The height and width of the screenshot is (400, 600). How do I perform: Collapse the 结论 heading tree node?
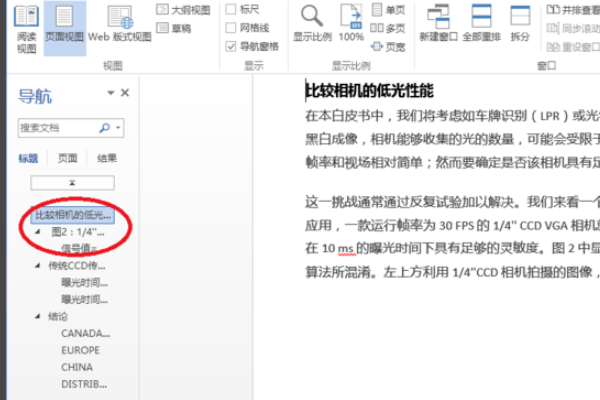[x=39, y=317]
